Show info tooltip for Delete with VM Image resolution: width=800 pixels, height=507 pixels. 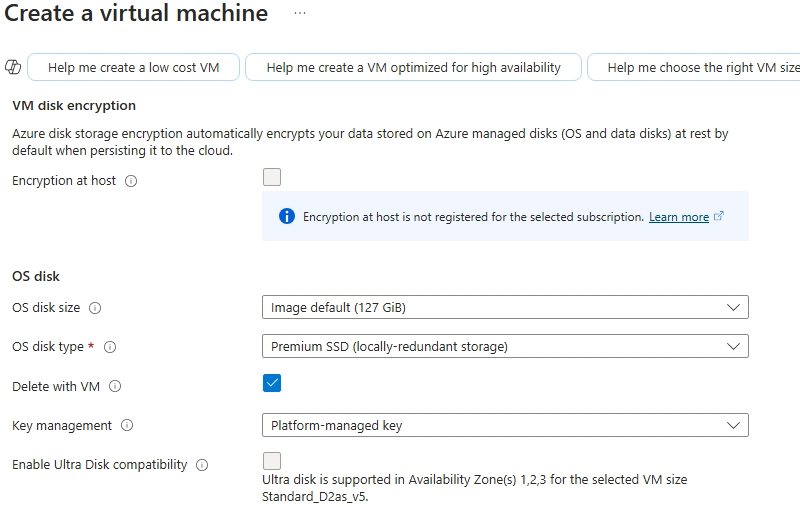click(x=115, y=387)
